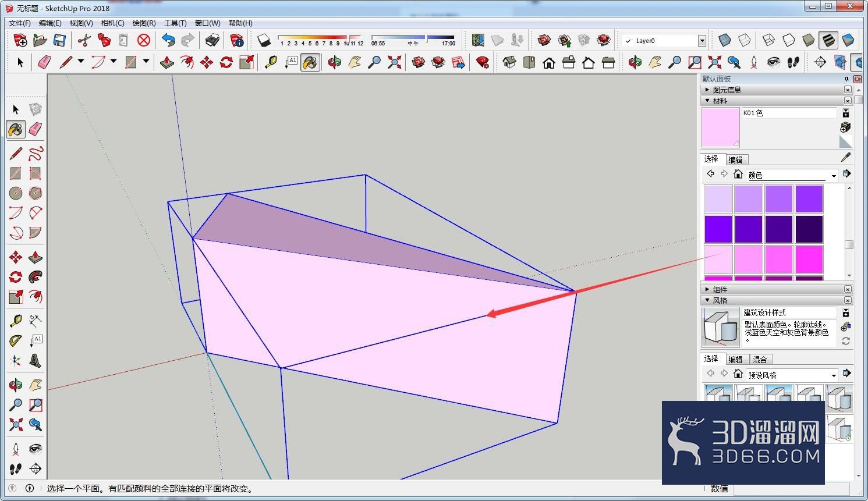Screen dimensions: 868x501
Task: Expand the 组件 panel
Action: point(707,289)
